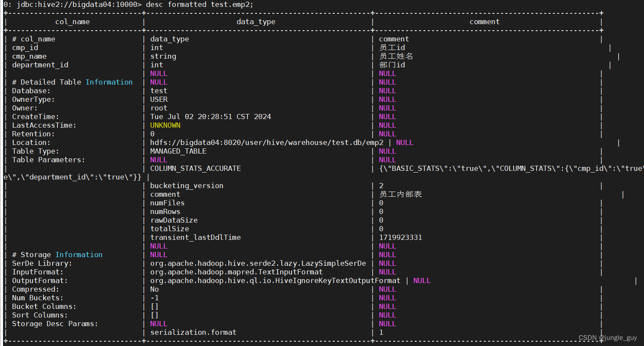Click the 'numFiles' parameter
Screen dimensions: 644x346
pos(167,203)
